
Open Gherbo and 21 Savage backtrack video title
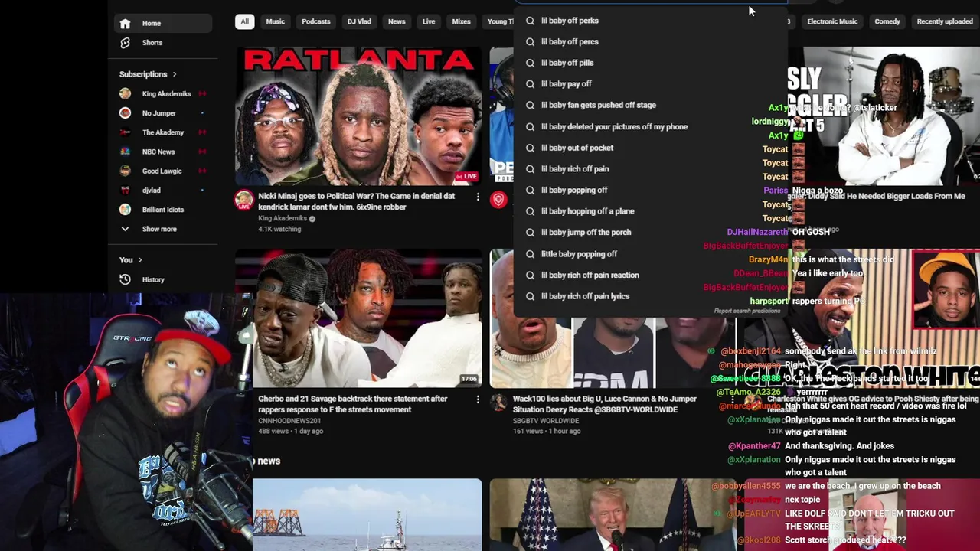[x=353, y=404]
